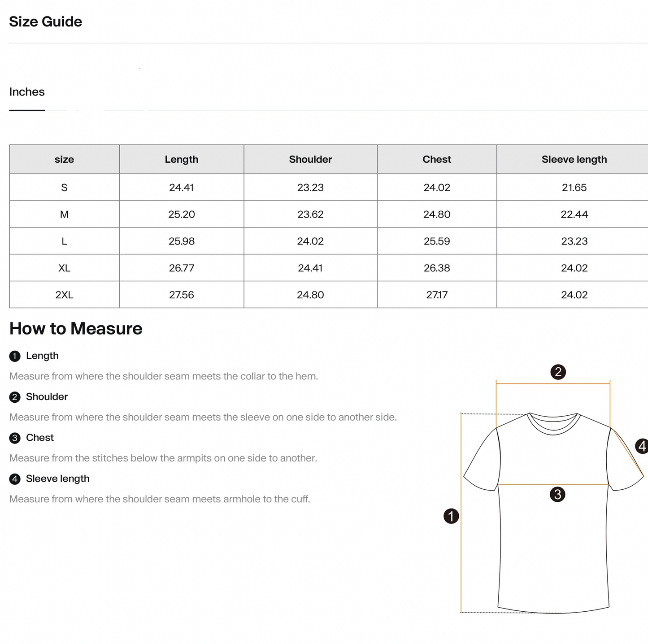Click the bullet 1 icon beside Length

coord(15,356)
